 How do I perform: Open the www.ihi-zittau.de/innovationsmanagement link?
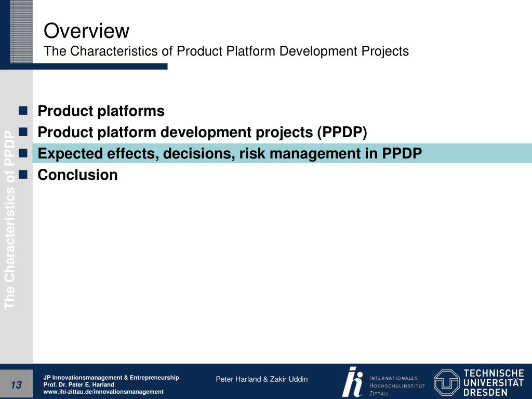(103, 392)
